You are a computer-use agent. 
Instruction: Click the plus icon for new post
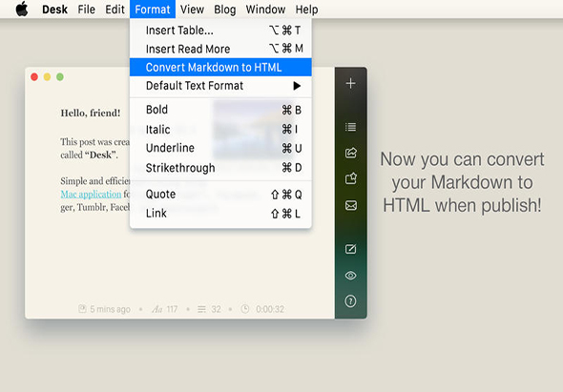[350, 84]
